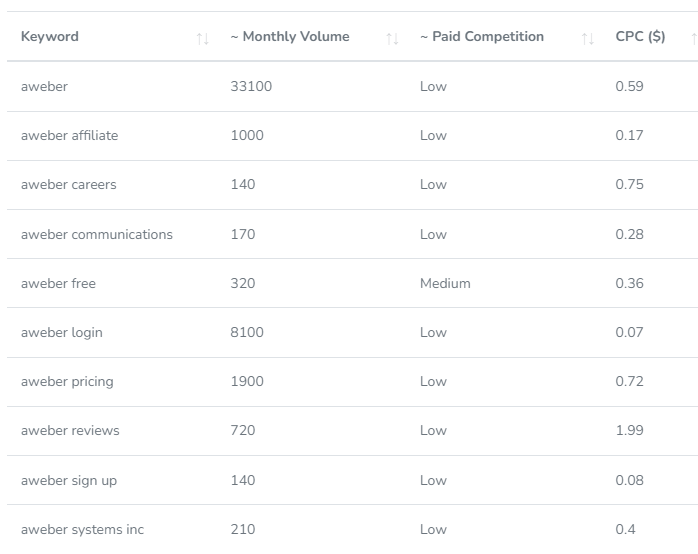Image resolution: width=698 pixels, height=554 pixels.
Task: Click monthly volume value 33100
Action: click(x=251, y=86)
